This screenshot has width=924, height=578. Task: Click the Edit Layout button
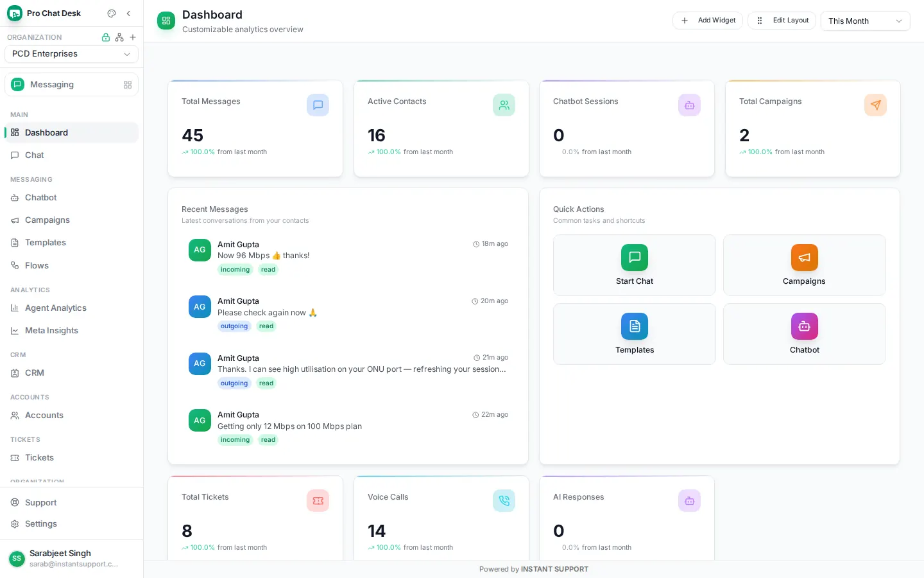point(782,21)
